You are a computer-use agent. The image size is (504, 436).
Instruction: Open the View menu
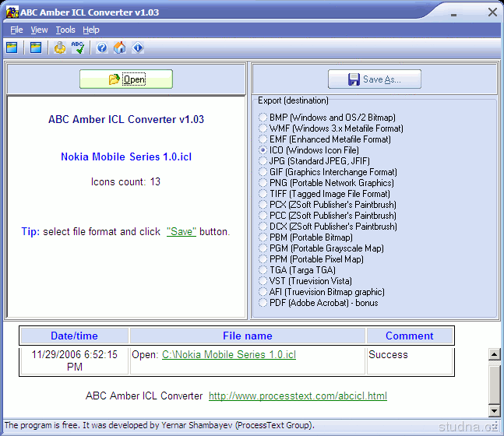[39, 30]
